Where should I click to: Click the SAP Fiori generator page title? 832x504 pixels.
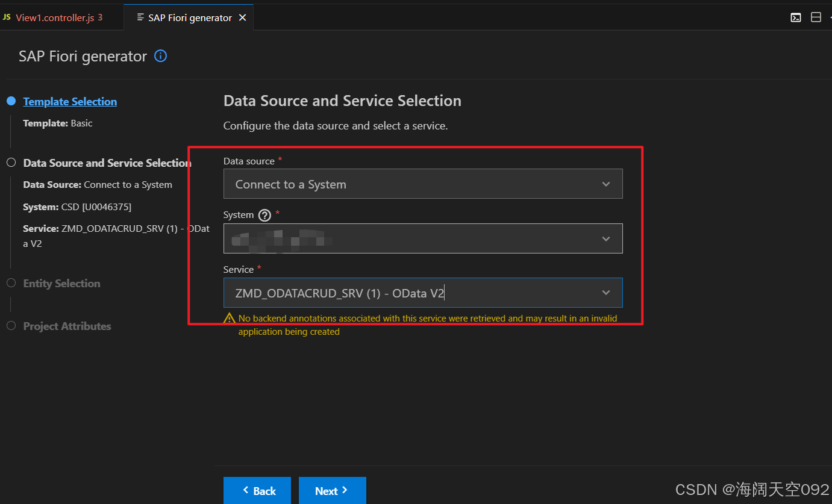pyautogui.click(x=83, y=56)
